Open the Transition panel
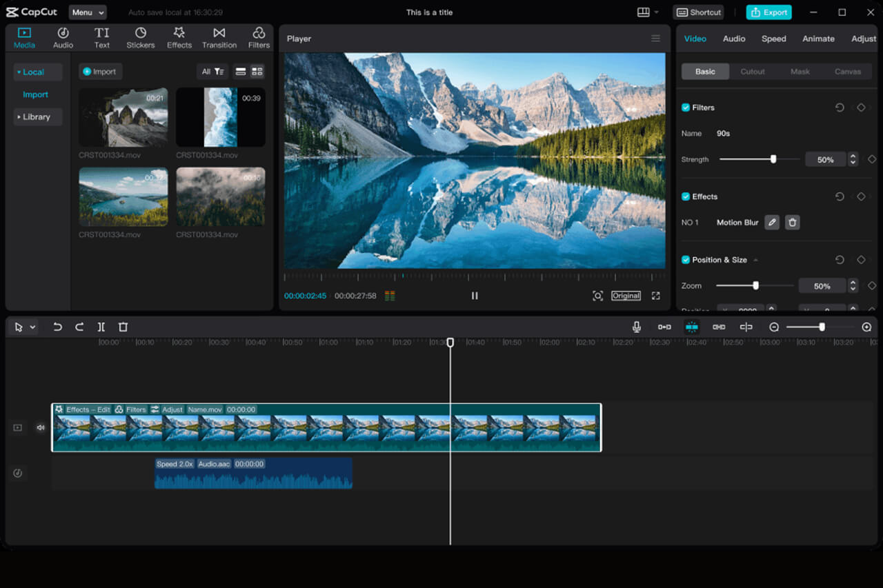This screenshot has height=588, width=883. pos(219,38)
